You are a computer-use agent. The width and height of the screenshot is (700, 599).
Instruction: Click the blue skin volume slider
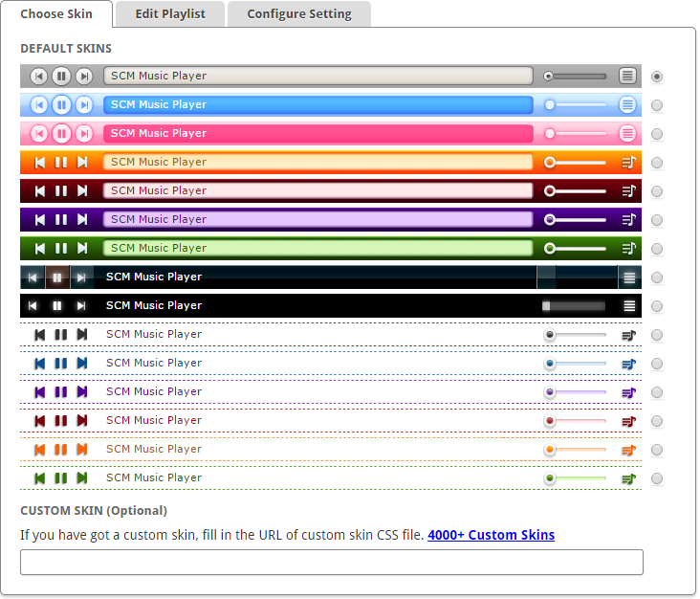click(x=575, y=105)
